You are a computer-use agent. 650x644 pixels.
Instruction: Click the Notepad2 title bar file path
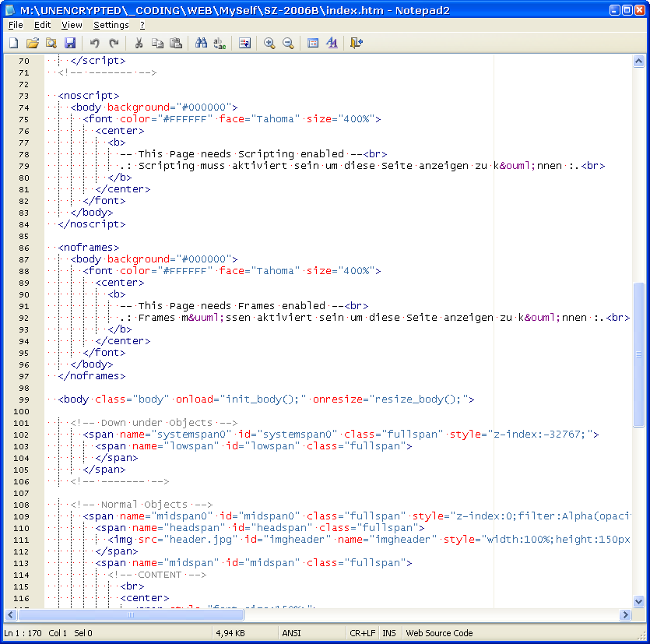202,10
